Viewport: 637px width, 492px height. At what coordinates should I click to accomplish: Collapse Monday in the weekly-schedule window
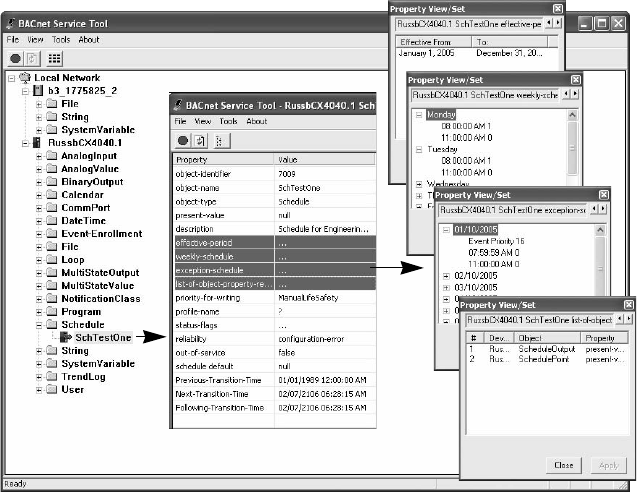pyautogui.click(x=419, y=115)
